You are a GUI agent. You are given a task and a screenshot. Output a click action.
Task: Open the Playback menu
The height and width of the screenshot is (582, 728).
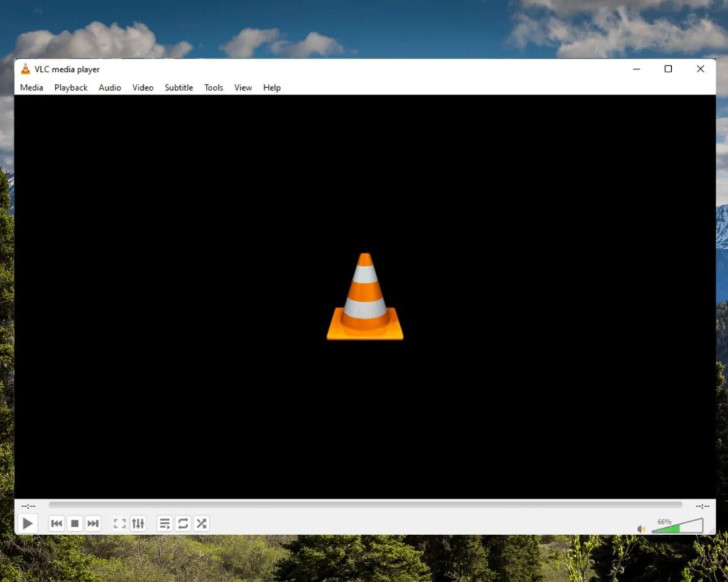71,87
